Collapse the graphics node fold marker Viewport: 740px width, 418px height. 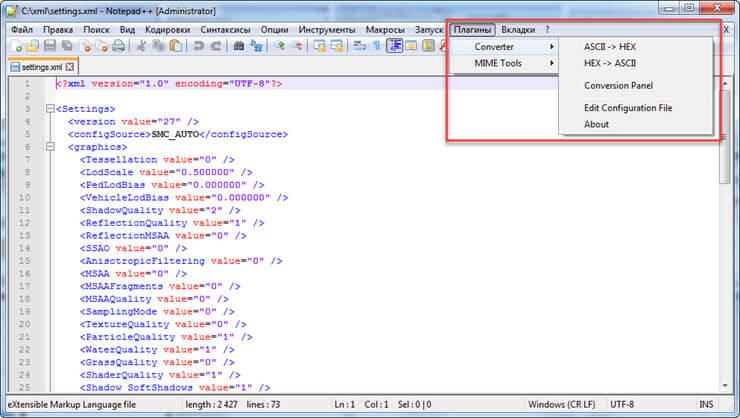click(50, 147)
